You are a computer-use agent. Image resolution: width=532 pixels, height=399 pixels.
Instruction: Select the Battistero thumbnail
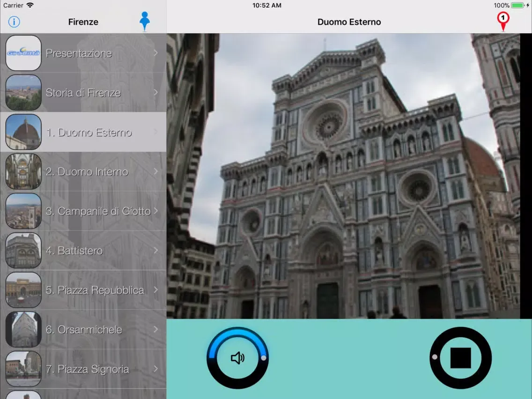point(23,251)
